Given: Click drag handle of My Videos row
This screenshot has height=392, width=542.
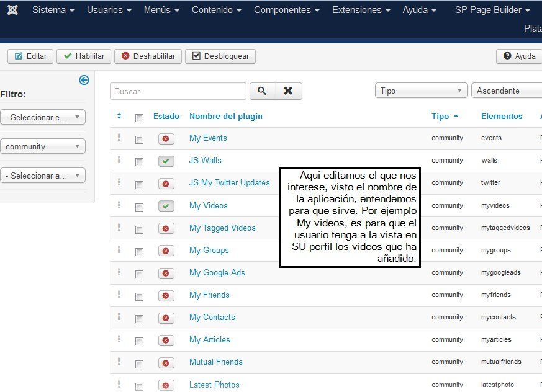Looking at the screenshot, I should click(119, 205).
